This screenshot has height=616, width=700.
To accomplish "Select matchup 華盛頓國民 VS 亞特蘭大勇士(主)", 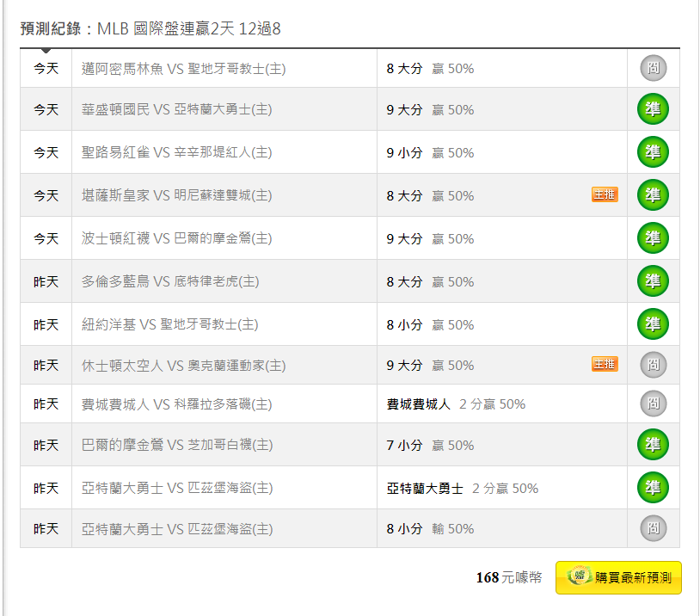I will pyautogui.click(x=177, y=109).
